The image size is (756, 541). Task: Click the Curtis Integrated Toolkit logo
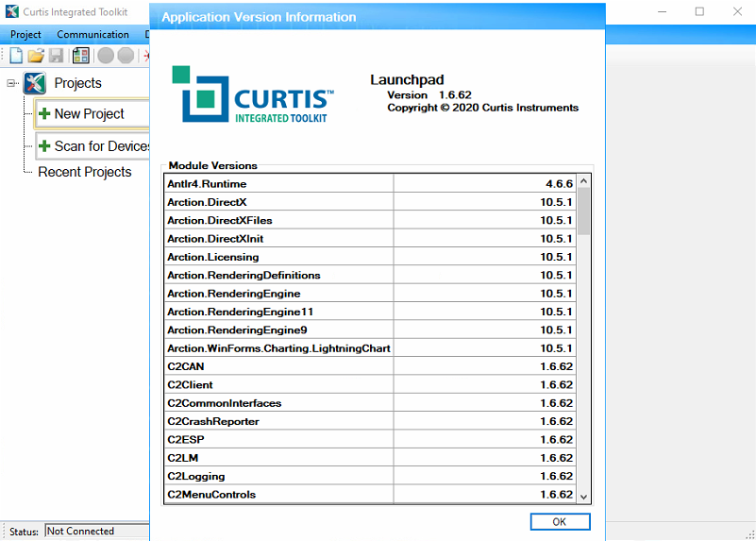(253, 94)
